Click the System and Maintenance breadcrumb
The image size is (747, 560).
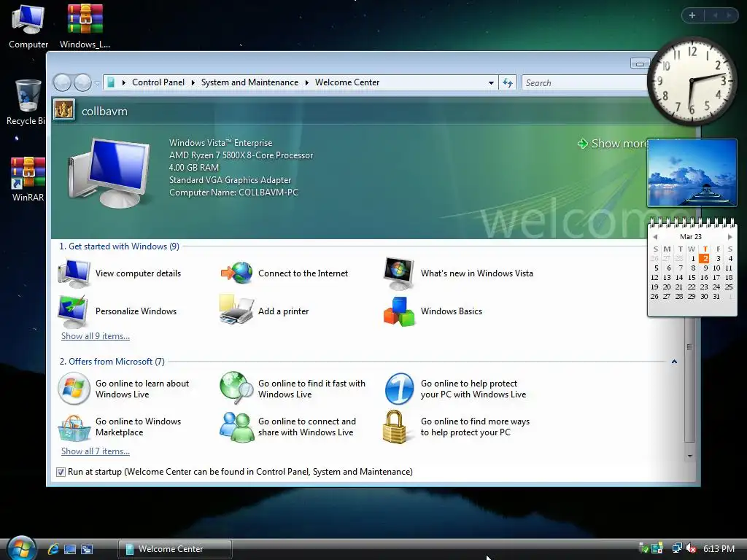point(249,82)
